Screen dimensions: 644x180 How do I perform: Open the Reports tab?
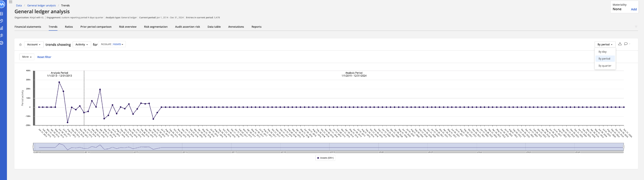coord(256,27)
